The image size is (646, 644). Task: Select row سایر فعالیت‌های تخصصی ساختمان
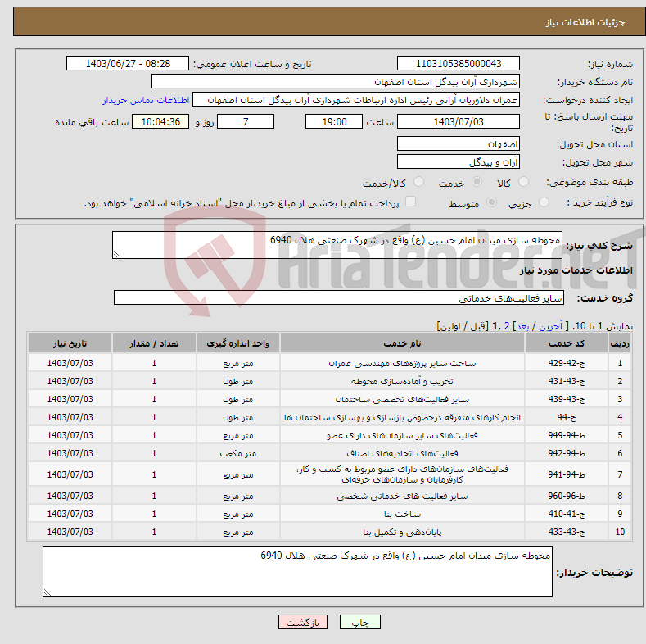click(329, 399)
